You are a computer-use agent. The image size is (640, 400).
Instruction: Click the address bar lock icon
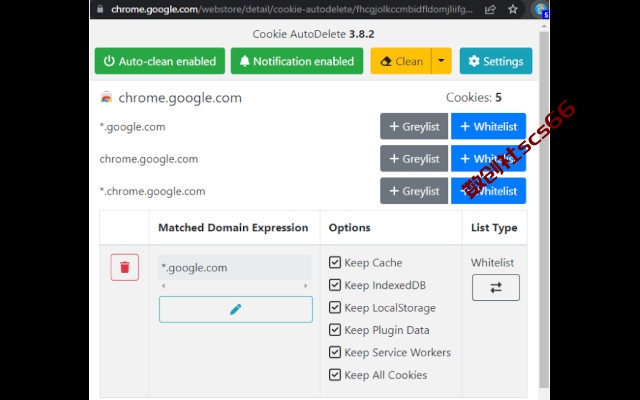100,9
